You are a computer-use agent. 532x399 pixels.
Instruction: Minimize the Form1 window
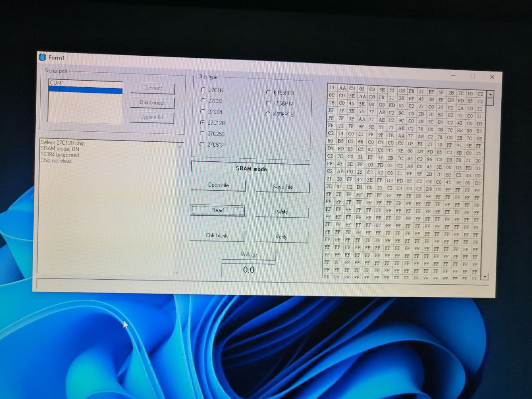(453, 76)
